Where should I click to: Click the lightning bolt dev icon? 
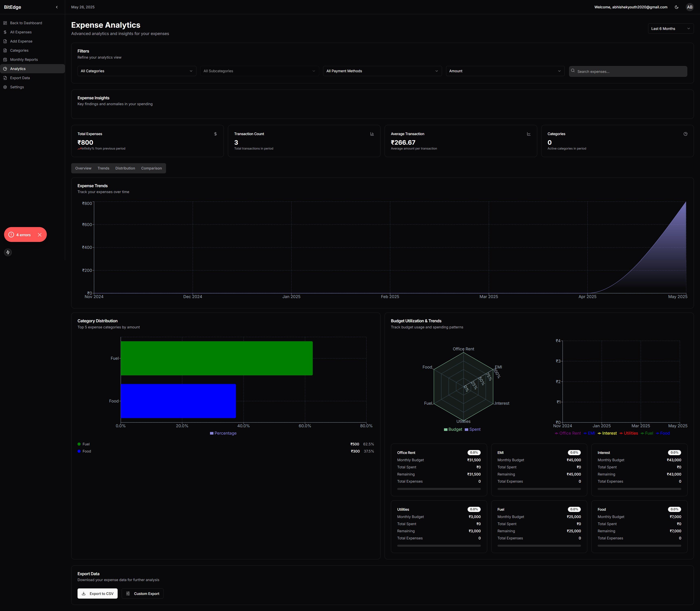(x=8, y=252)
